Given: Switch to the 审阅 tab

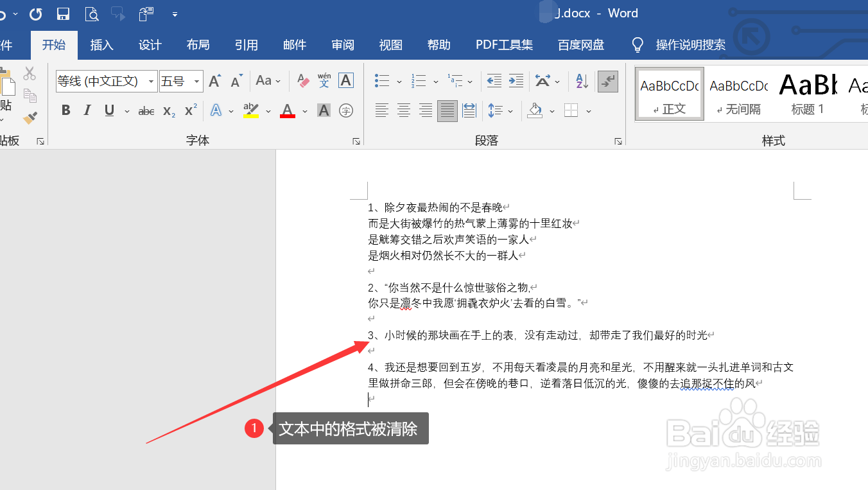Looking at the screenshot, I should [343, 45].
